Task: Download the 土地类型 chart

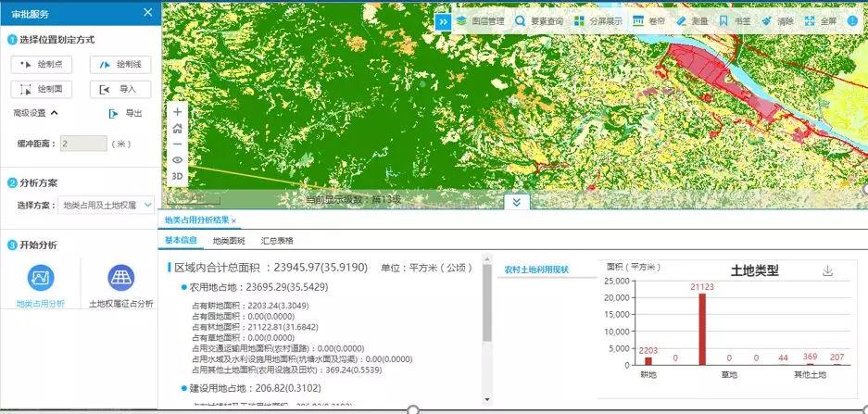Action: coord(827,270)
